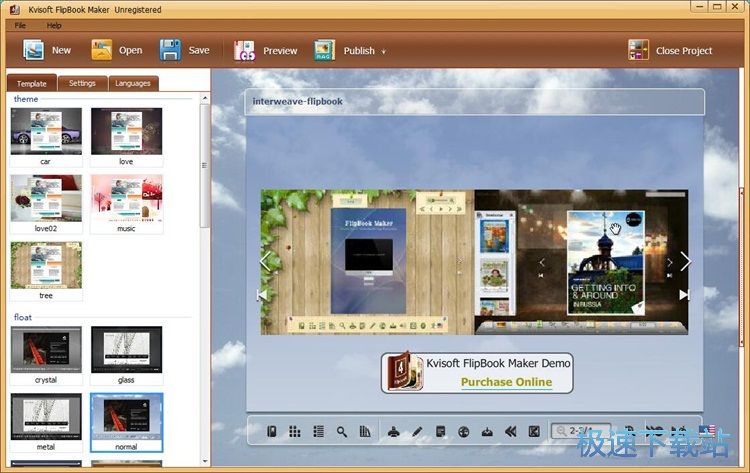This screenshot has width=750, height=473.
Task: Click the pencil annotate icon
Action: 417,432
